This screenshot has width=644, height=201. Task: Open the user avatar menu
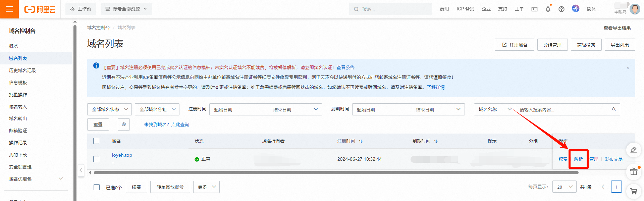pos(635,9)
